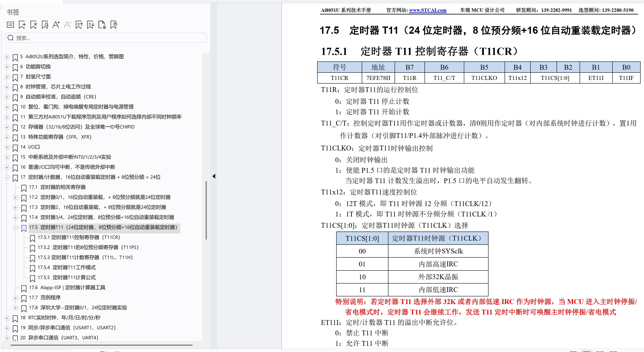
Task: Decrease bookmark font size with A- icon
Action: 67,25
